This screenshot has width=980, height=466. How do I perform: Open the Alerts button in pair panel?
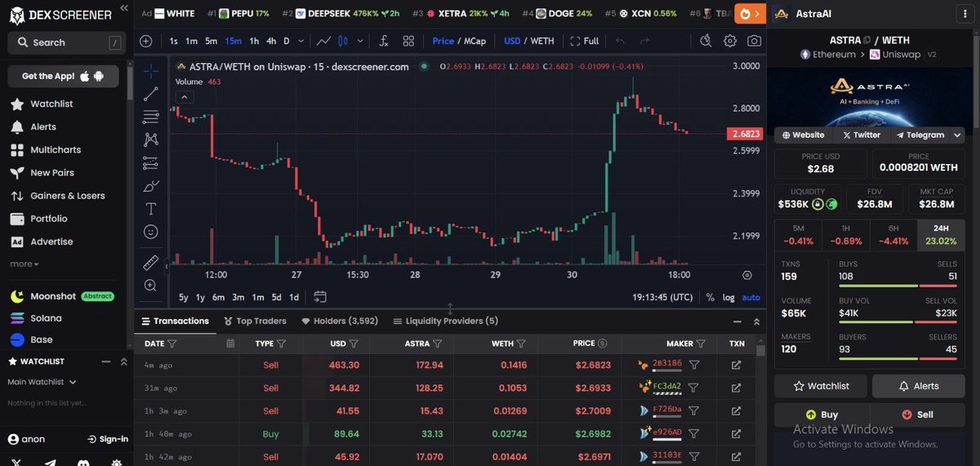click(x=918, y=386)
